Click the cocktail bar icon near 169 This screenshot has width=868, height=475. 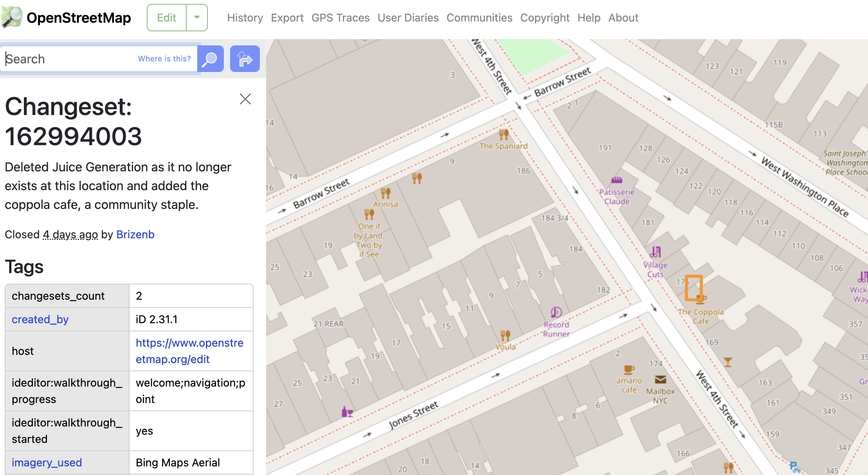[x=728, y=362]
